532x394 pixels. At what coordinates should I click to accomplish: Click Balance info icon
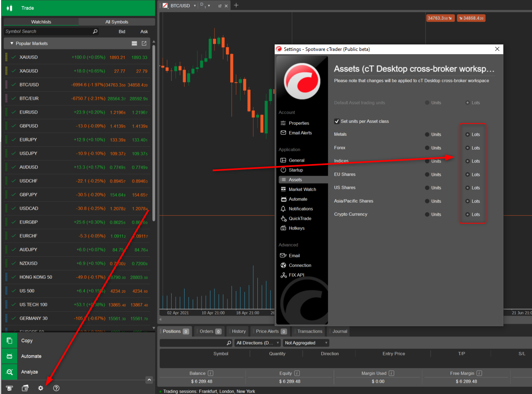(210, 373)
